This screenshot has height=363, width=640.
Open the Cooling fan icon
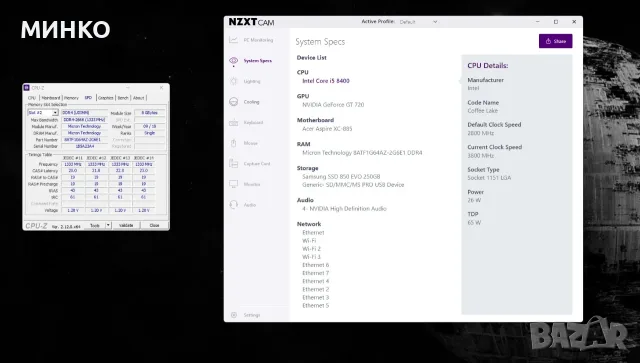(x=233, y=102)
